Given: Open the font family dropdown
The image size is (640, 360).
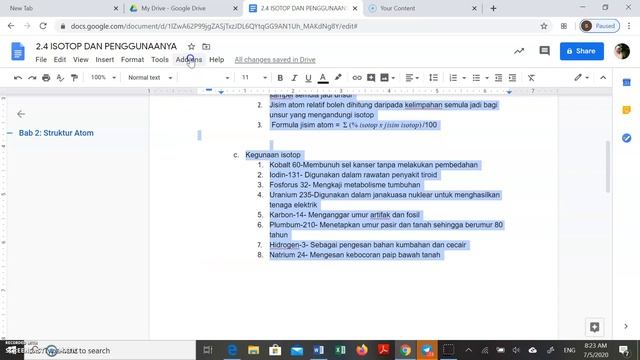Looking at the screenshot, I should (x=205, y=78).
